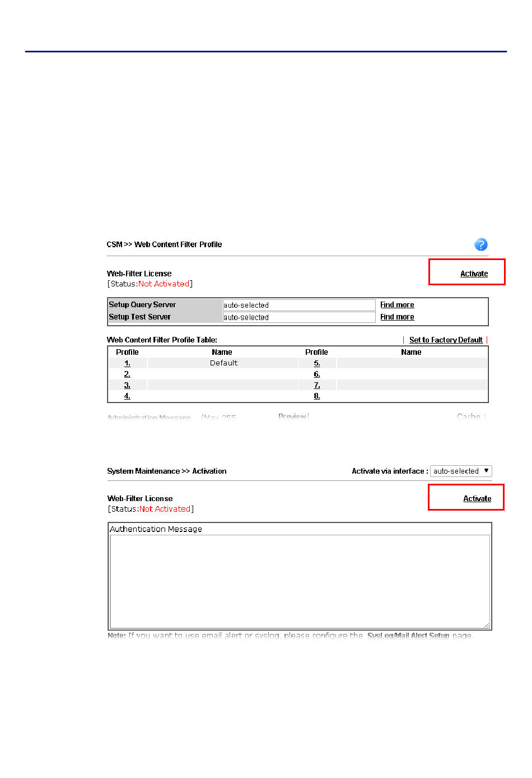Click inside the Authentication Message text area

pyautogui.click(x=300, y=581)
